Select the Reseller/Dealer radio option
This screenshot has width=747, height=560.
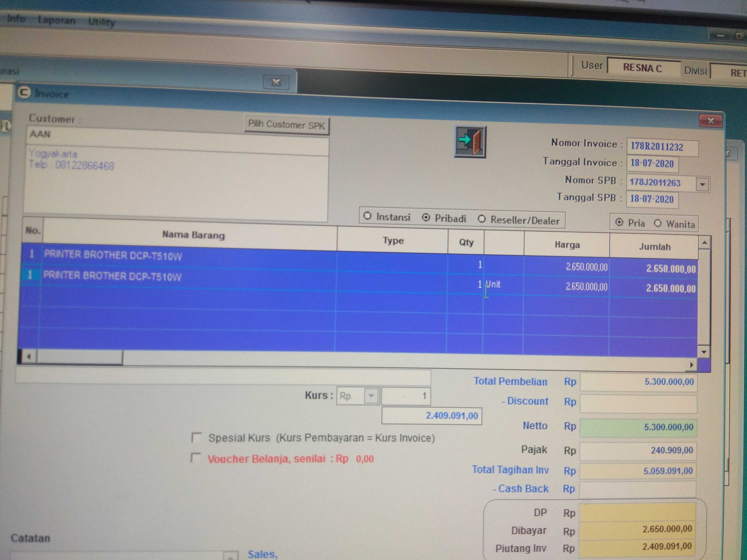[x=482, y=219]
